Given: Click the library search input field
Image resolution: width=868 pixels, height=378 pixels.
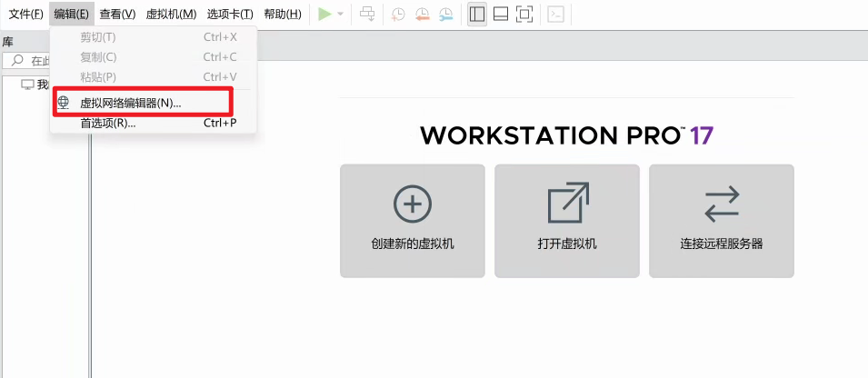Looking at the screenshot, I should [x=26, y=60].
